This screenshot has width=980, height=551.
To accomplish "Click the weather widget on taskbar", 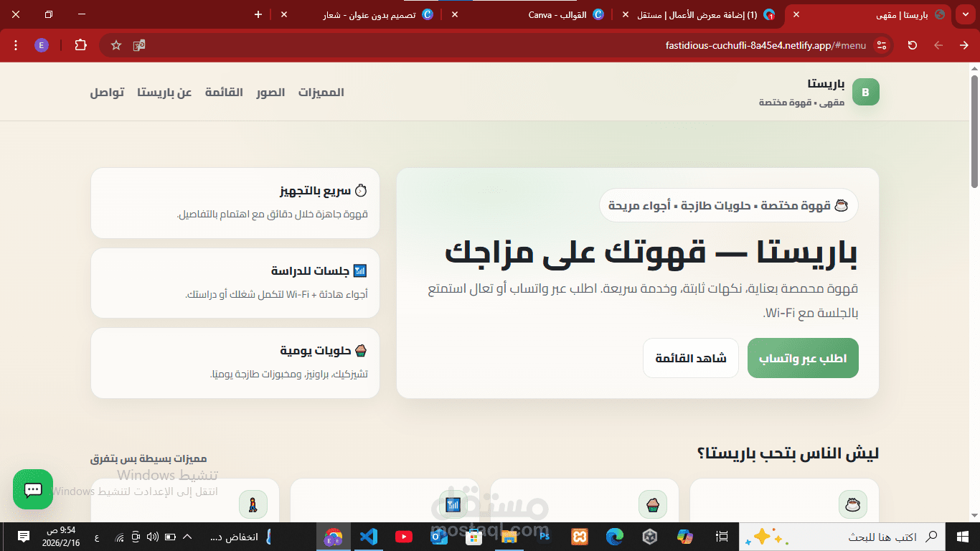I will point(240,537).
